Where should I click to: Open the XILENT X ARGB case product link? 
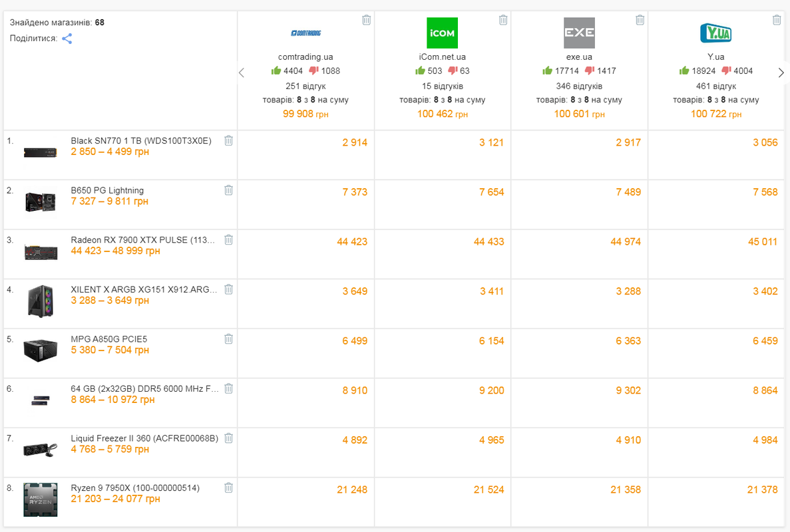tap(144, 289)
